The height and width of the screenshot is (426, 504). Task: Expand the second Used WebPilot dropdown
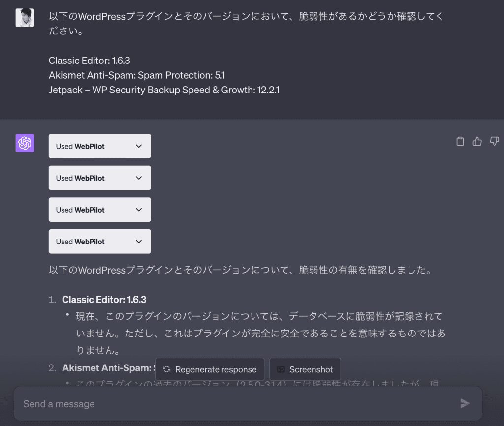click(99, 178)
